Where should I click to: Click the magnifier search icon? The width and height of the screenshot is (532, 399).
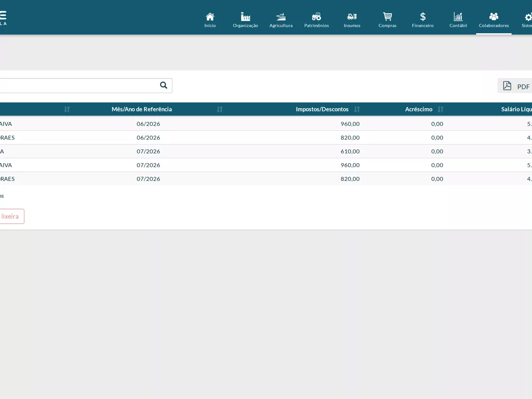pyautogui.click(x=164, y=85)
